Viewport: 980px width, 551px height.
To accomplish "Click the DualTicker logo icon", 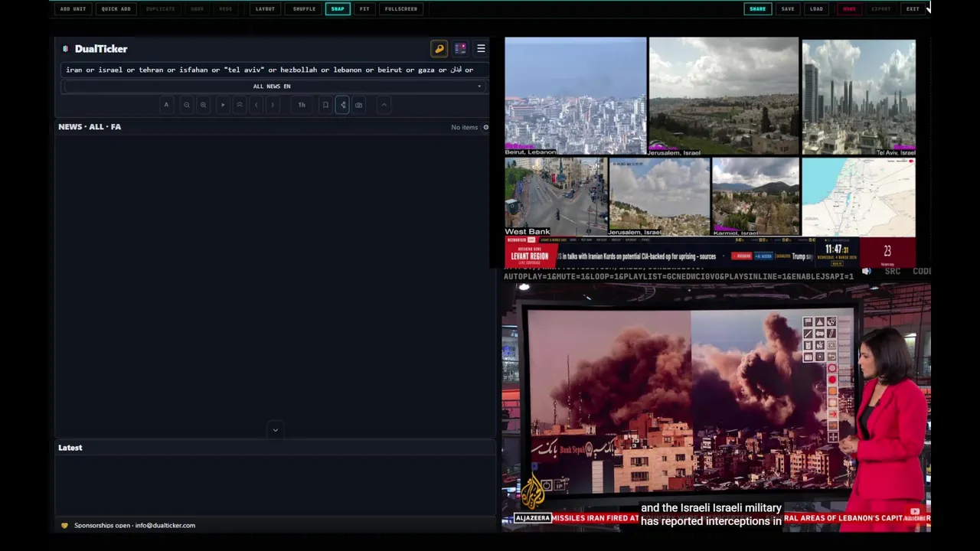I will 65,48.
